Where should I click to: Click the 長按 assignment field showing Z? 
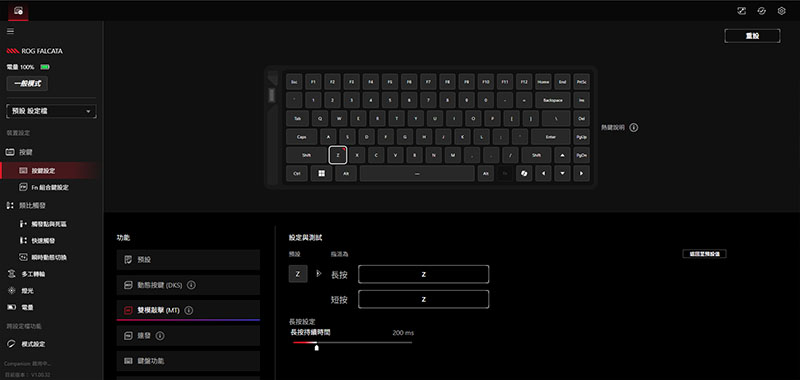423,274
